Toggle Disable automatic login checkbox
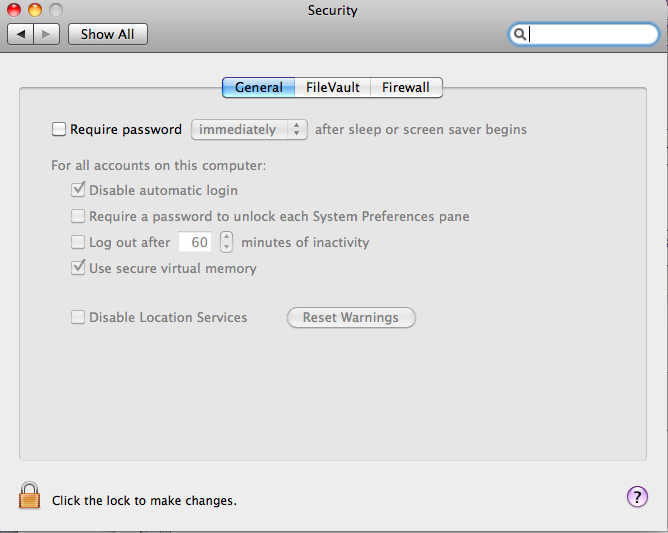This screenshot has width=668, height=533. (78, 190)
